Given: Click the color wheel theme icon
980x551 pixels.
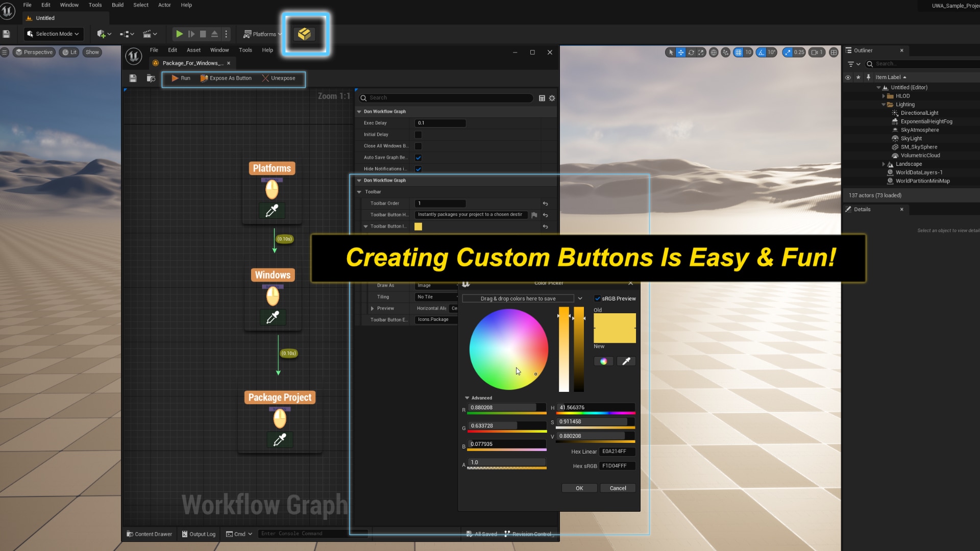Looking at the screenshot, I should (603, 361).
